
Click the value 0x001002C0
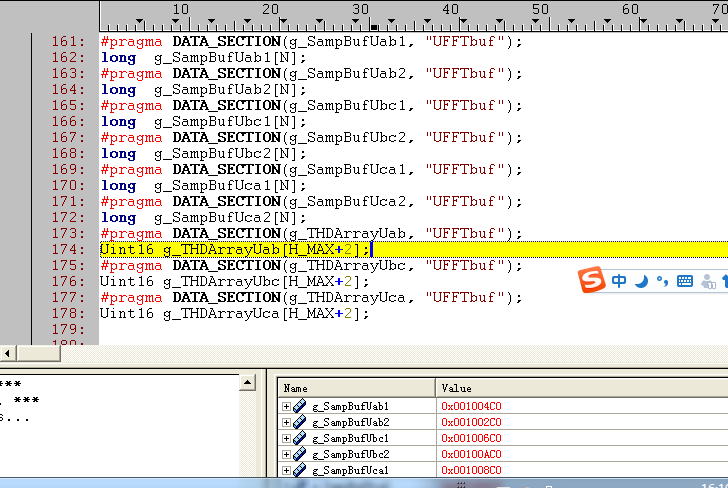pos(471,422)
